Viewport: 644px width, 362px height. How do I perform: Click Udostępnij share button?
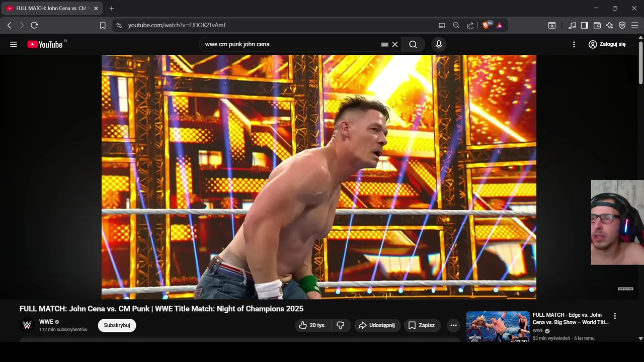[x=377, y=325]
